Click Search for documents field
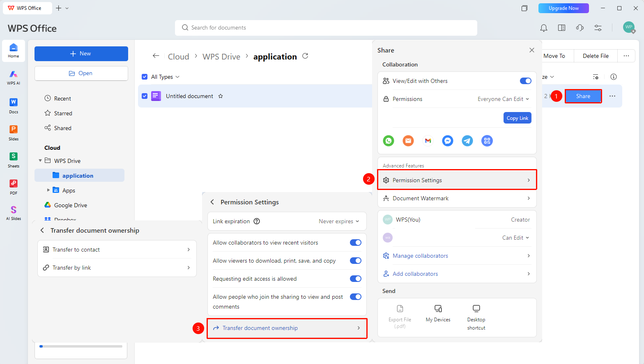This screenshot has width=644, height=364. click(326, 28)
